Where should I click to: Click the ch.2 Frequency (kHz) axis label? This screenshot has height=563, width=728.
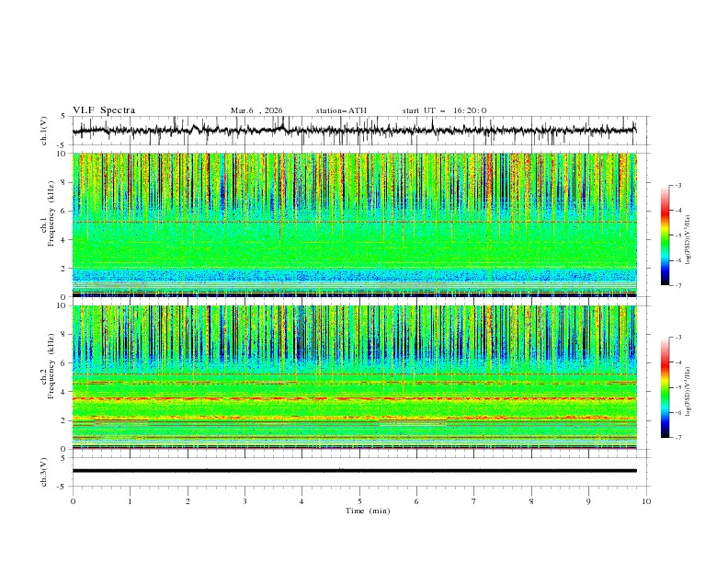point(51,364)
